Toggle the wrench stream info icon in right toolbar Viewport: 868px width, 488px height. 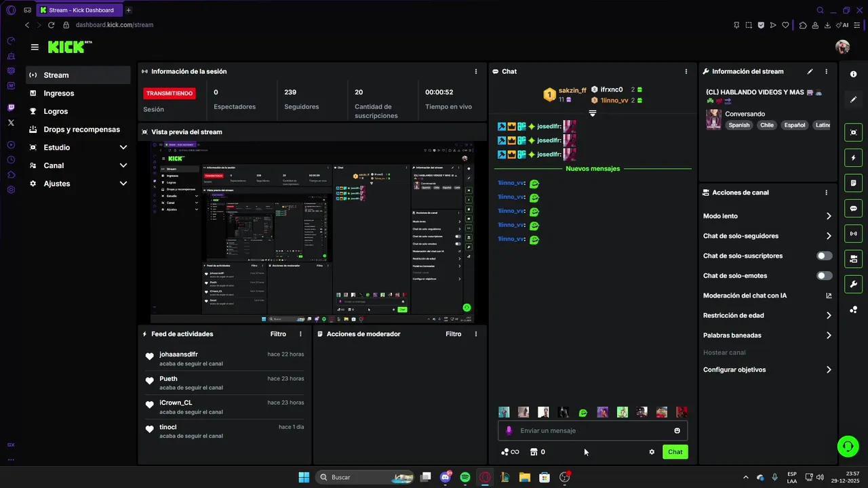(853, 284)
